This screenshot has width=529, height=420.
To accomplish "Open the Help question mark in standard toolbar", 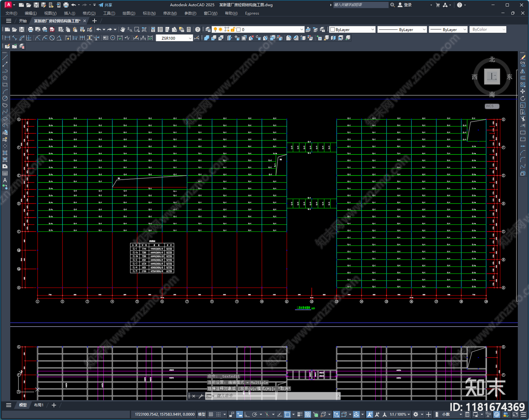I will 197,29.
